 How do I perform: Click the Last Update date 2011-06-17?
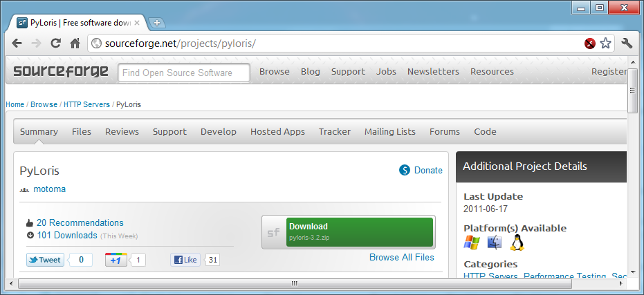[x=486, y=209]
